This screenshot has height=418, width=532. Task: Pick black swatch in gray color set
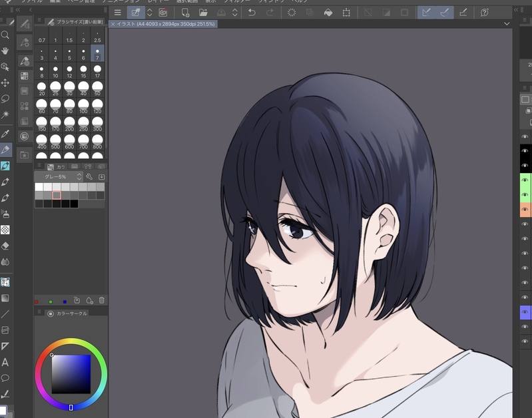click(75, 204)
